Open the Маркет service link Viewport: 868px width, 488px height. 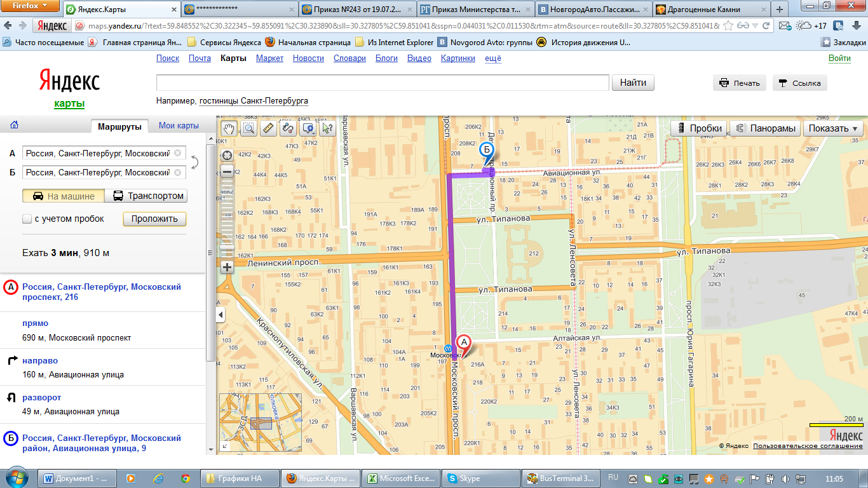coord(269,58)
